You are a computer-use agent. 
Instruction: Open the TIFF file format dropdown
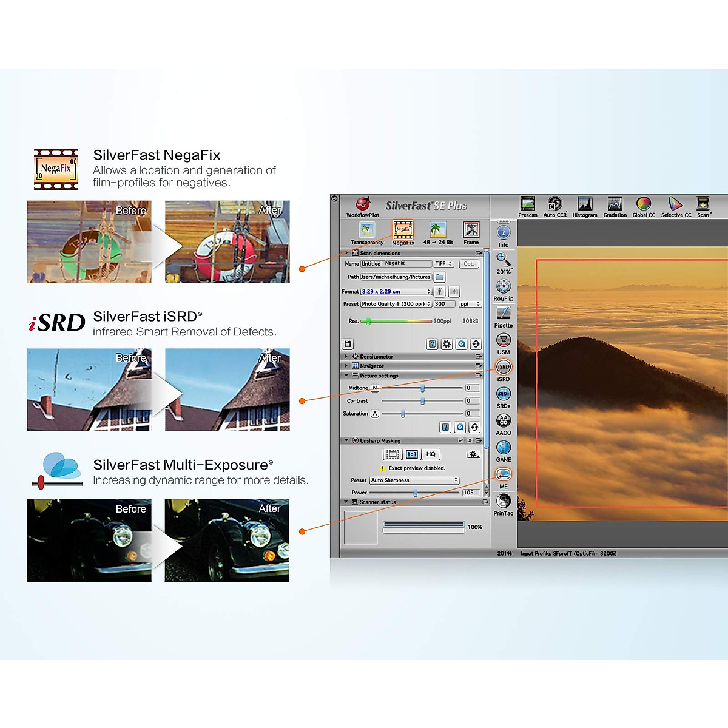click(443, 264)
